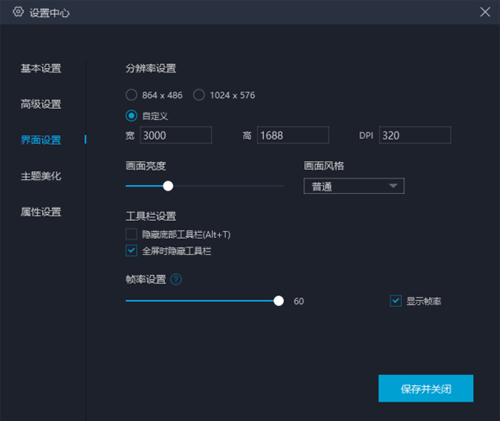Open the frame rate help question mark icon
500x421 pixels.
coord(176,279)
